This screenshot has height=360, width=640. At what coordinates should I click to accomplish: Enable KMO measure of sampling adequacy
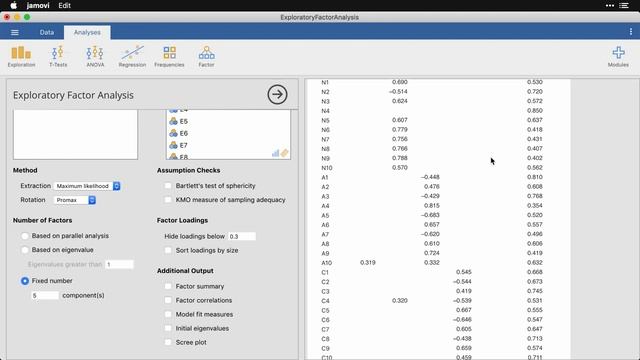tap(168, 200)
